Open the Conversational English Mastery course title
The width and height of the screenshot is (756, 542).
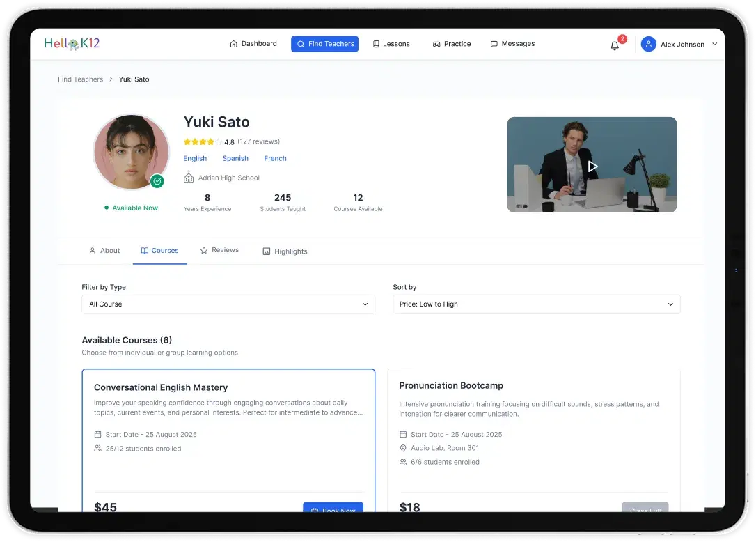161,387
